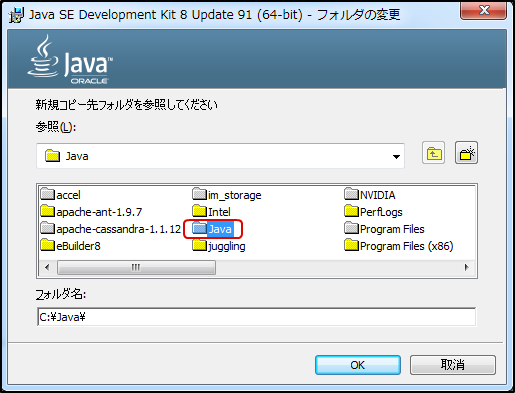Select the Program Files (x86) folder
Image resolution: width=515 pixels, height=393 pixels.
click(399, 246)
